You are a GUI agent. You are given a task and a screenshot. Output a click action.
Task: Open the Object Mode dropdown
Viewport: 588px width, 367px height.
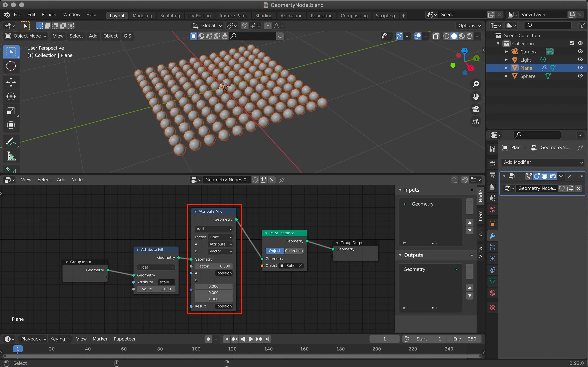tap(26, 36)
